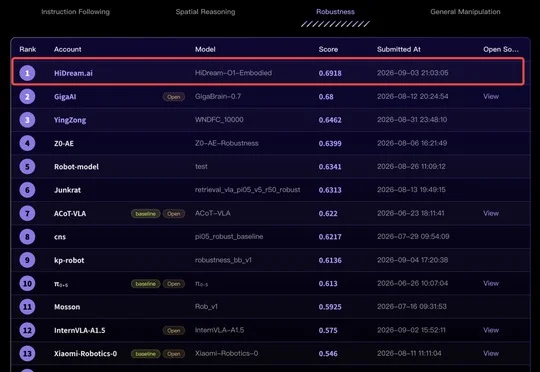Select the Robot-model account name
Screen dimensions: 540x372
[x=76, y=167]
